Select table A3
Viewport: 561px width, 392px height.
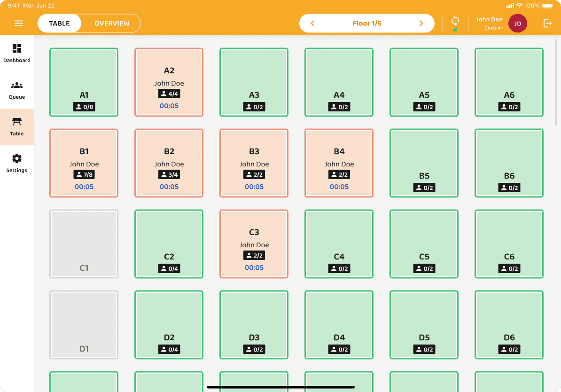(254, 82)
